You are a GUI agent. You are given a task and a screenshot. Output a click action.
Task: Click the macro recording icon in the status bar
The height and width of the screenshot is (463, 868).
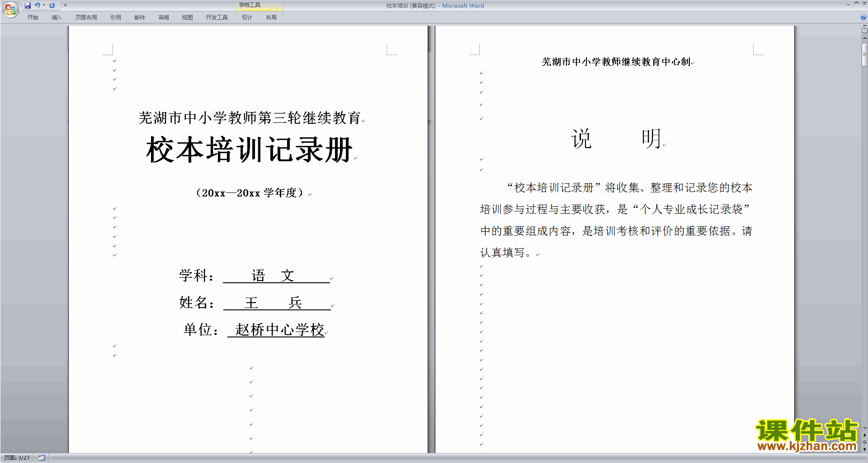(41, 458)
